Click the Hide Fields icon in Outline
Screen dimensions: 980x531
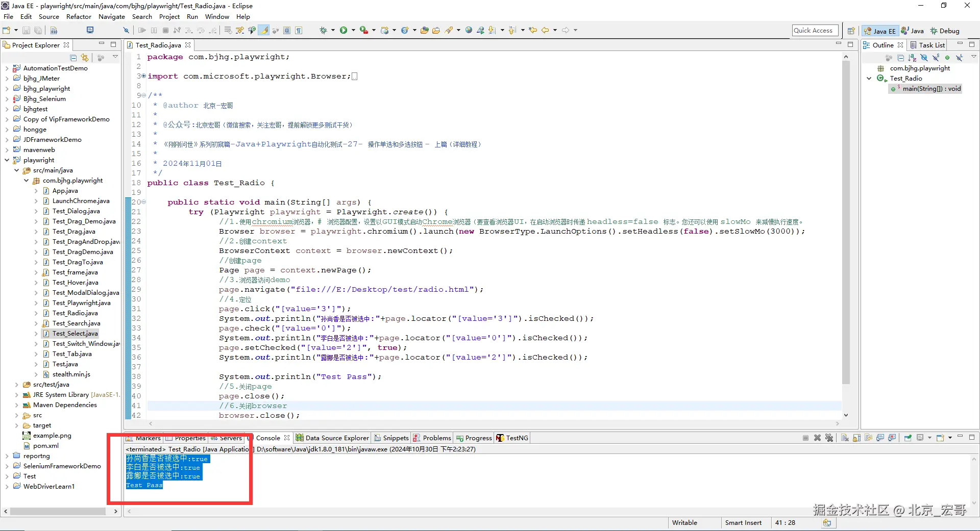coord(924,58)
